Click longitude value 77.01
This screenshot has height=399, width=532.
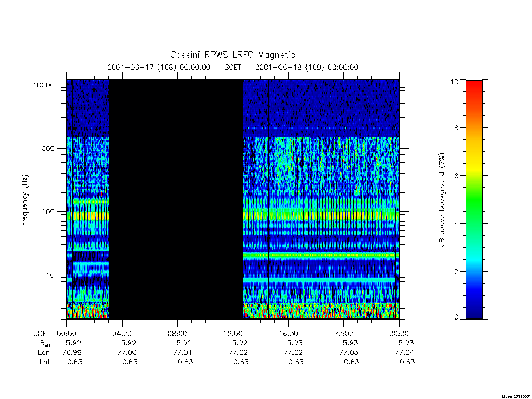click(182, 353)
